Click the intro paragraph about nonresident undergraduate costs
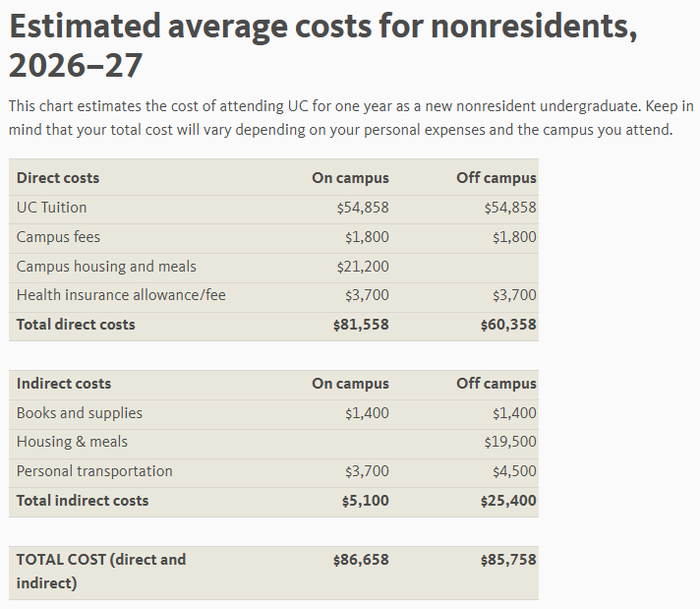700x609 pixels. click(350, 117)
